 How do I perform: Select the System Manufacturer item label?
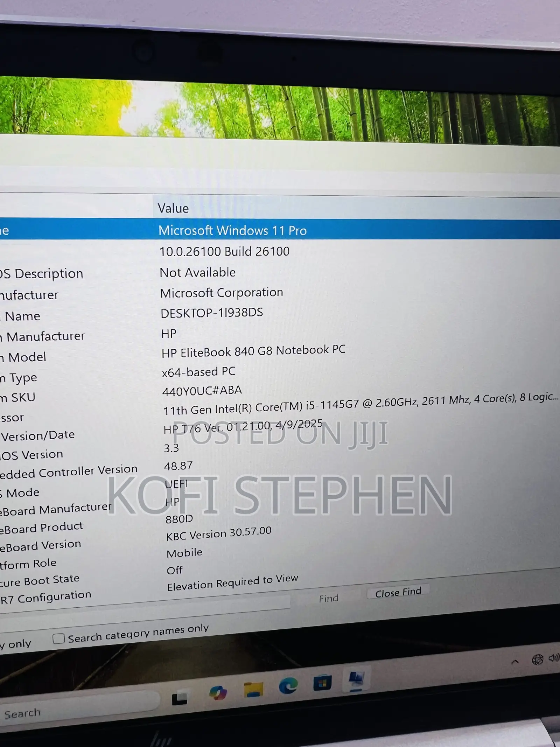(42, 337)
